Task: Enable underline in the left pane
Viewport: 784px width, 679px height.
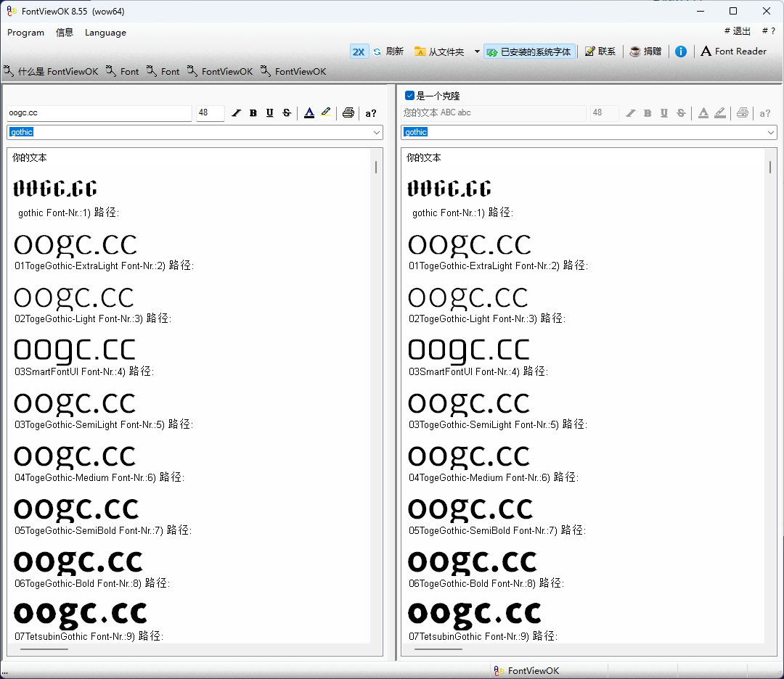Action: pos(270,113)
